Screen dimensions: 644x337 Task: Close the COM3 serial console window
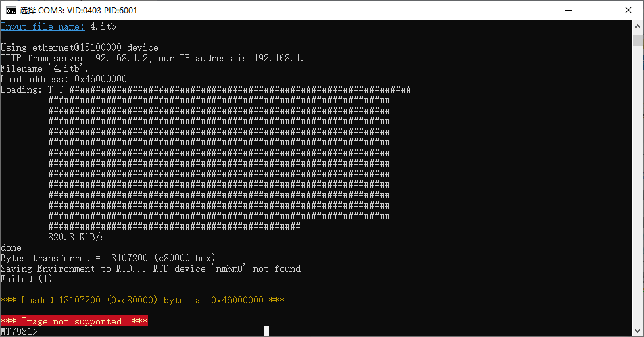[628, 11]
